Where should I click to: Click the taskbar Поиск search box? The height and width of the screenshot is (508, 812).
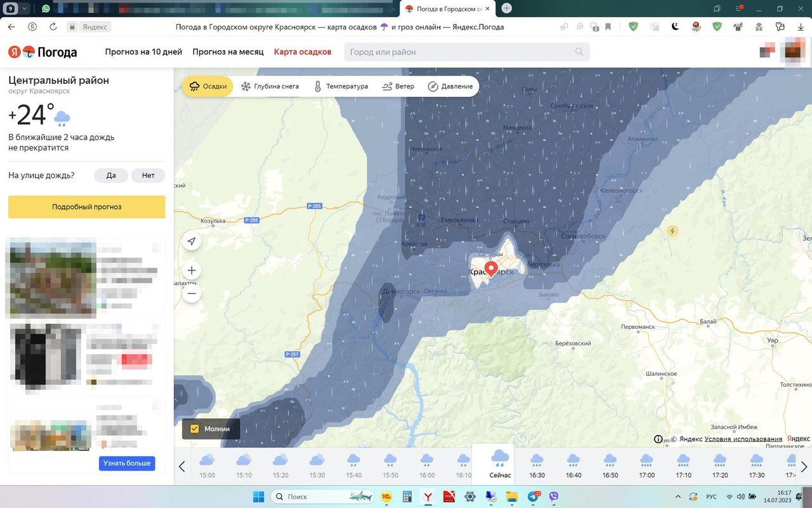pyautogui.click(x=324, y=497)
